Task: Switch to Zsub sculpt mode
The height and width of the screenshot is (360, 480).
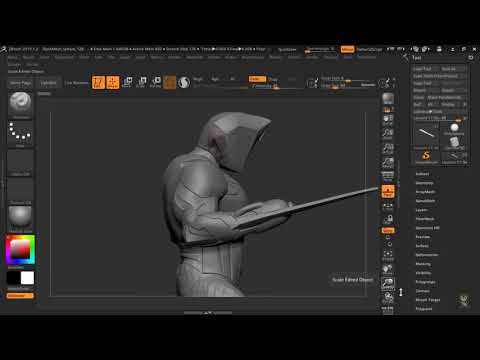Action: (x=273, y=79)
